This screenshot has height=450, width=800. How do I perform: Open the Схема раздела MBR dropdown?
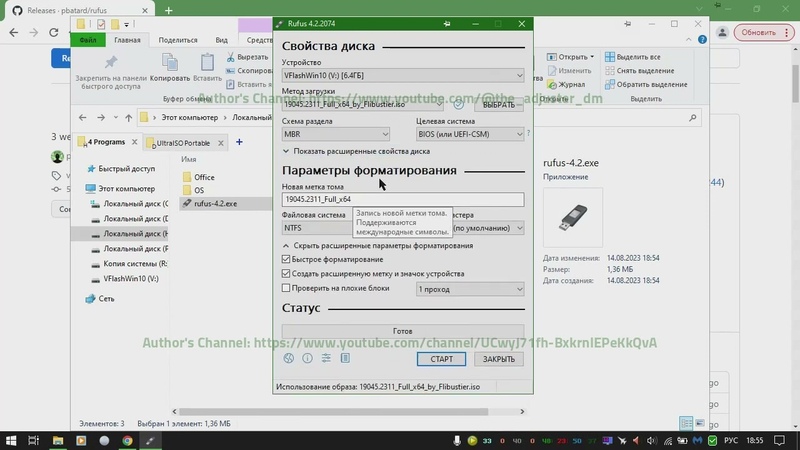coord(336,133)
